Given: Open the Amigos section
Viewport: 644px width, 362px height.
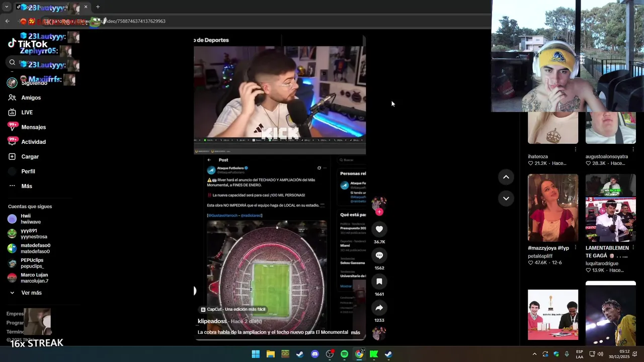Looking at the screenshot, I should point(25,98).
